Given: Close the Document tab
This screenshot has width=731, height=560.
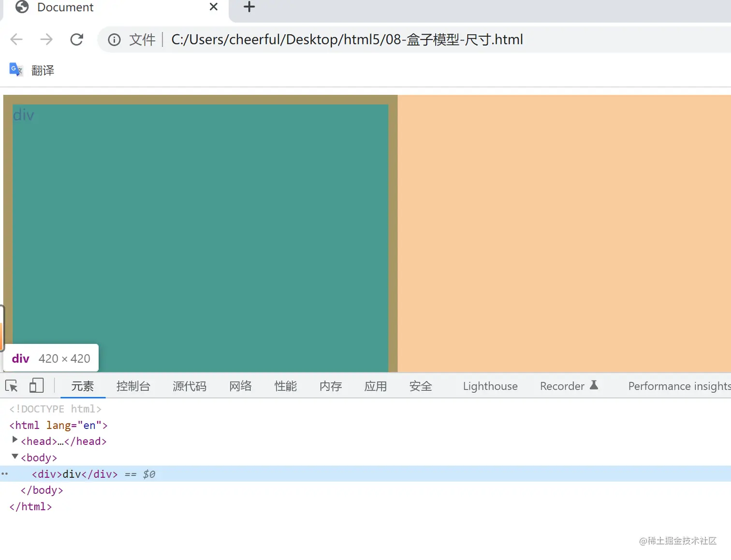Looking at the screenshot, I should pyautogui.click(x=213, y=7).
